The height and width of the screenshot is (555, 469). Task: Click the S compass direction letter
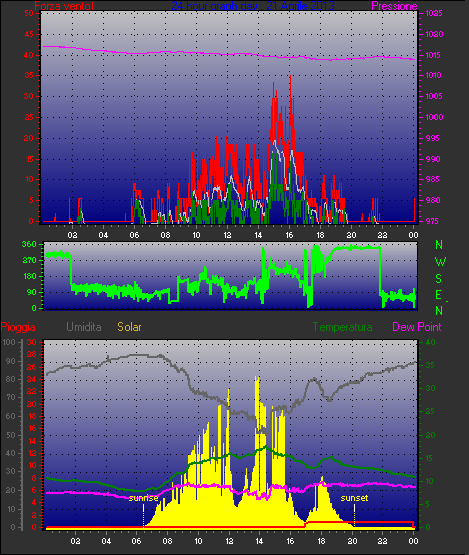[x=439, y=279]
